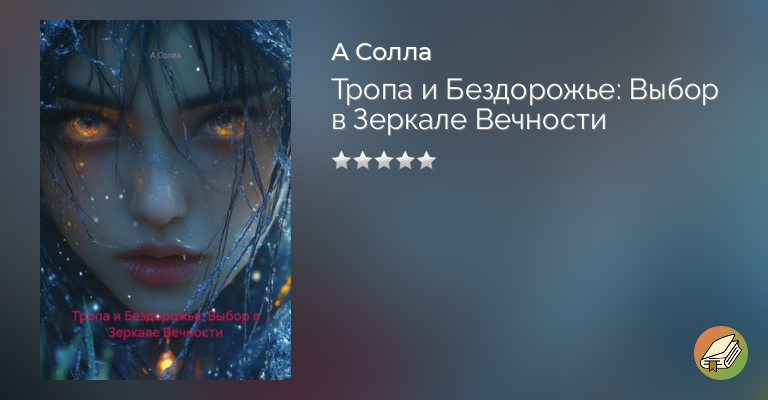Select the third rating star
The image size is (768, 400).
(x=384, y=160)
